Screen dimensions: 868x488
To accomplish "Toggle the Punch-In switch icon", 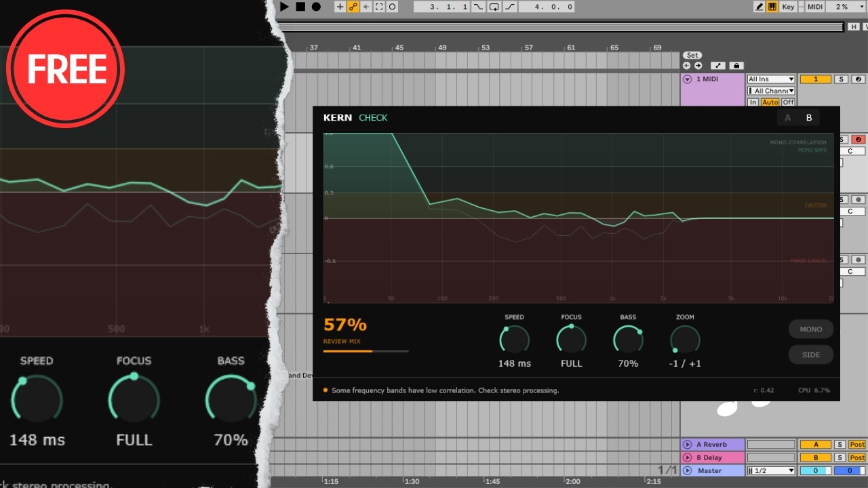I will click(x=479, y=7).
